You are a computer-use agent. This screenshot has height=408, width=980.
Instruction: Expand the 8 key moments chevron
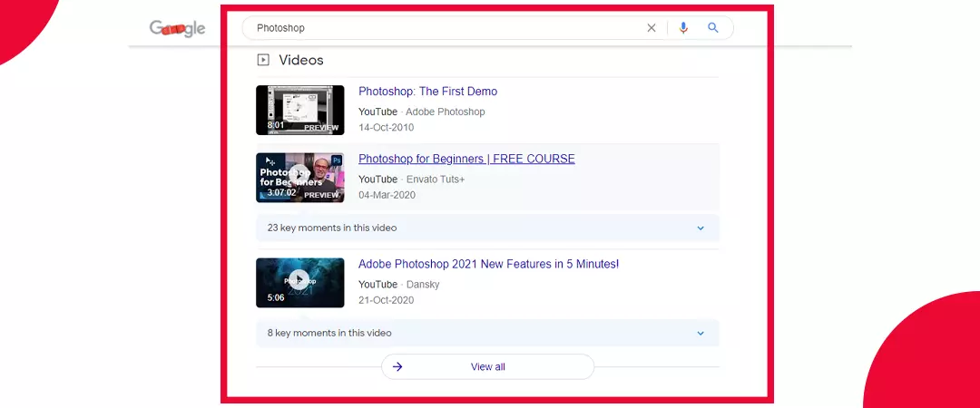tap(701, 333)
